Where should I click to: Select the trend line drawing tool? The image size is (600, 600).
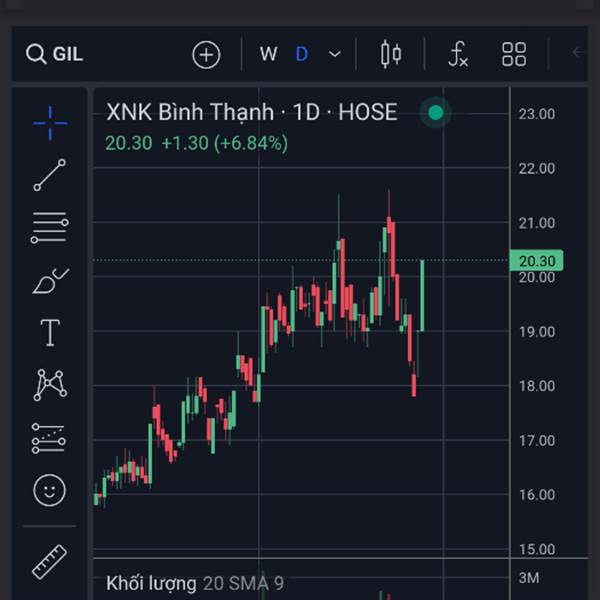click(50, 175)
